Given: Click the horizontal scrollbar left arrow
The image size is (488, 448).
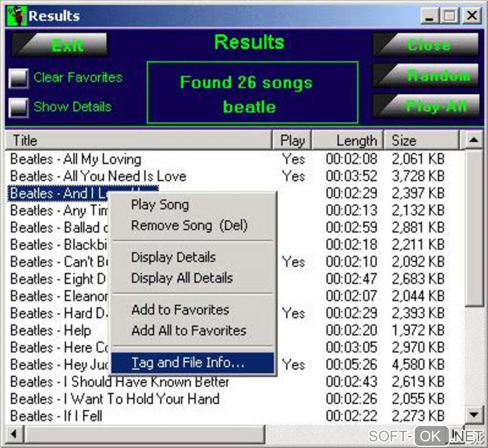Looking at the screenshot, I should 14,434.
